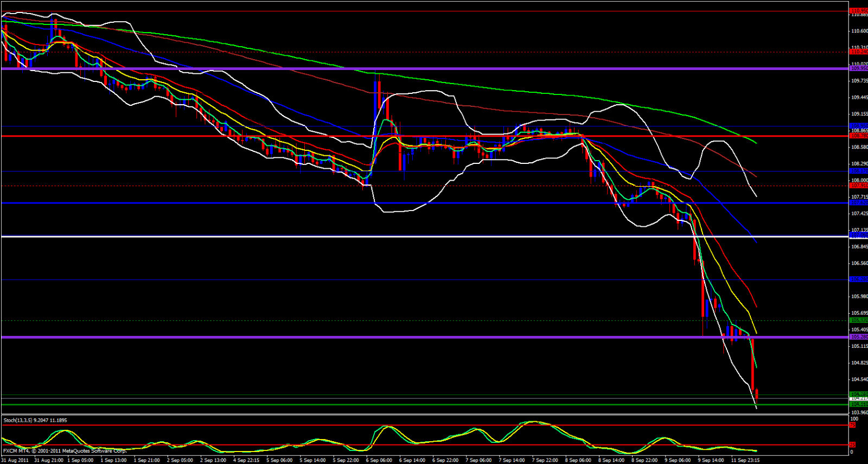Click the 5 Sep 14:00 time label
This screenshot has height=464, width=868.
312,460
